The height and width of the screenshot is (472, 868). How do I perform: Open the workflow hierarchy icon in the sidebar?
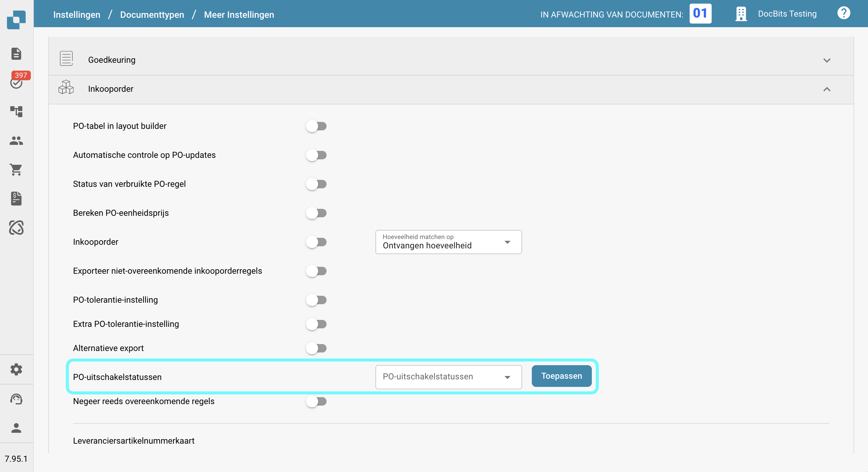tap(16, 111)
